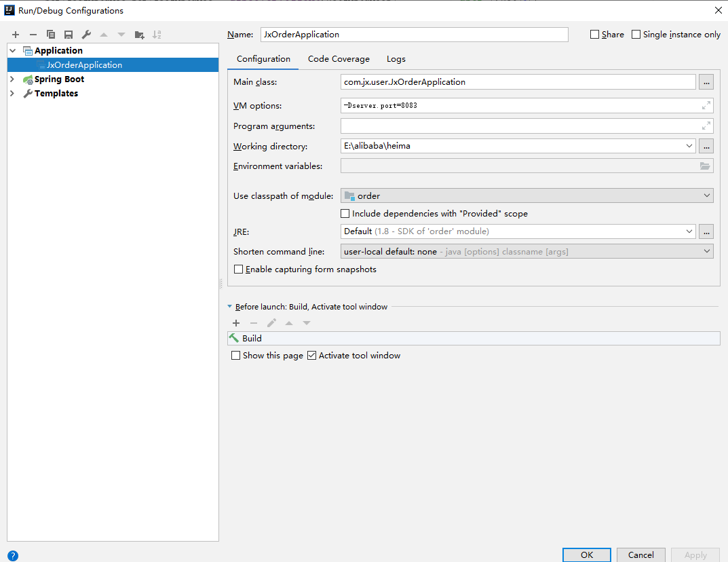Enable Single instance only
The width and height of the screenshot is (728, 562).
[x=636, y=35]
